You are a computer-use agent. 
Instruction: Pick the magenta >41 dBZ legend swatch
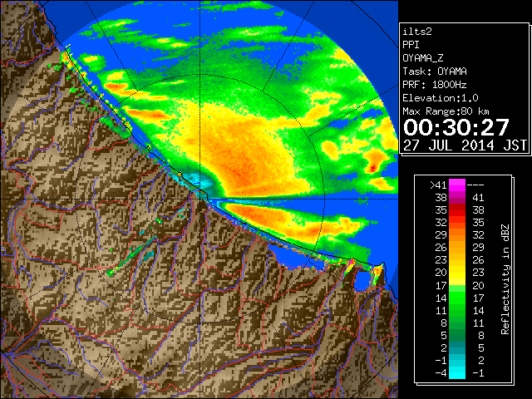coord(457,185)
